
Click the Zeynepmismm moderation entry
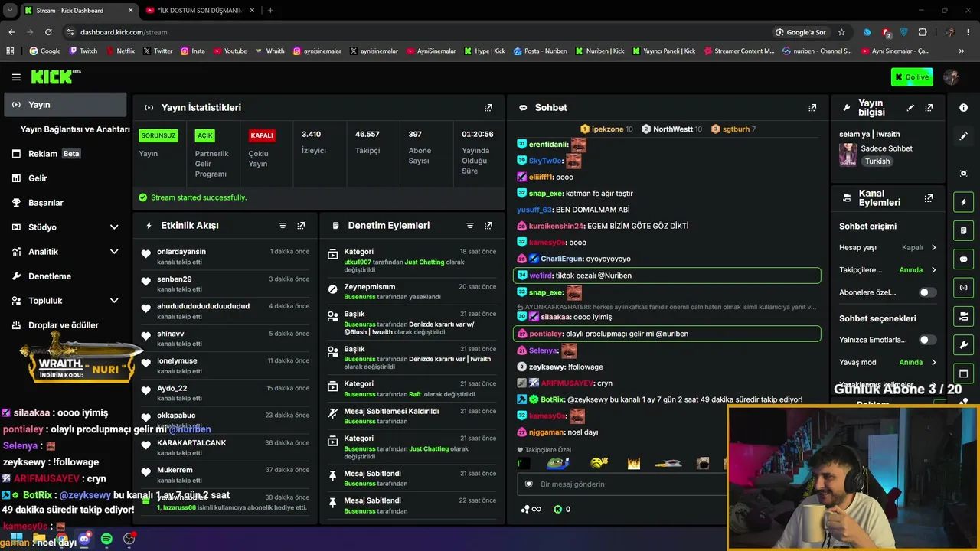(412, 292)
